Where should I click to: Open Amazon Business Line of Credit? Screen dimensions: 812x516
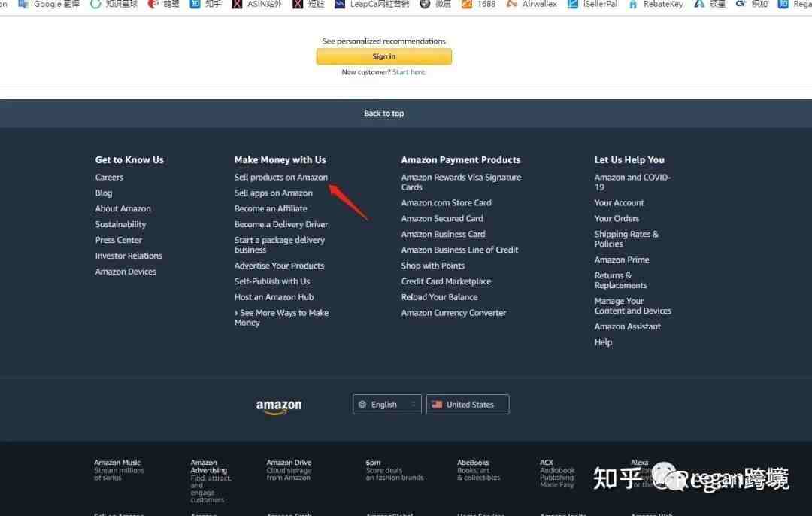tap(460, 250)
